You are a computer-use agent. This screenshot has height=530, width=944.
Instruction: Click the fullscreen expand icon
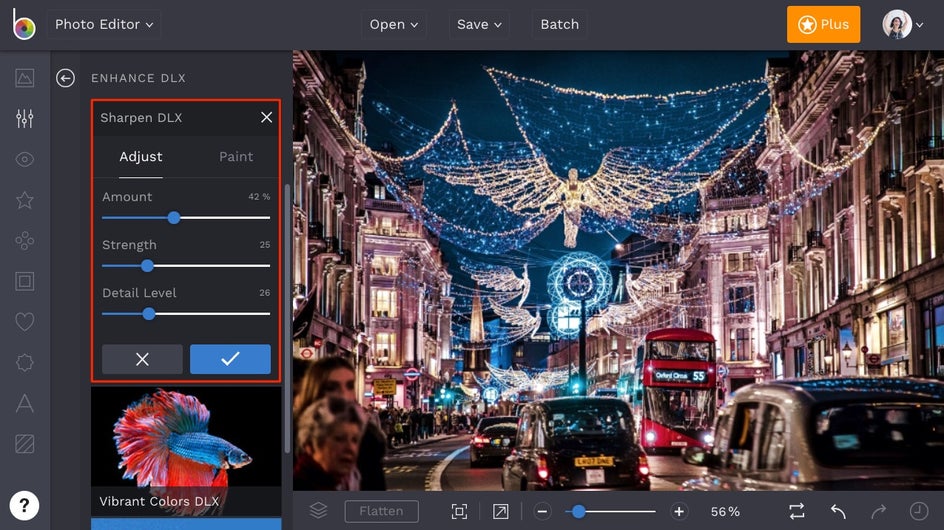tap(500, 511)
